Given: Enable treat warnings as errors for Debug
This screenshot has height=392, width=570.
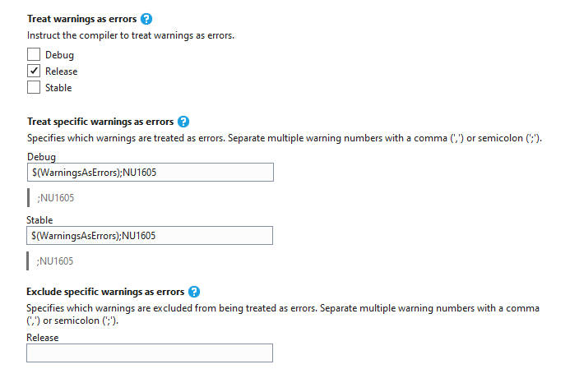Looking at the screenshot, I should coord(34,54).
